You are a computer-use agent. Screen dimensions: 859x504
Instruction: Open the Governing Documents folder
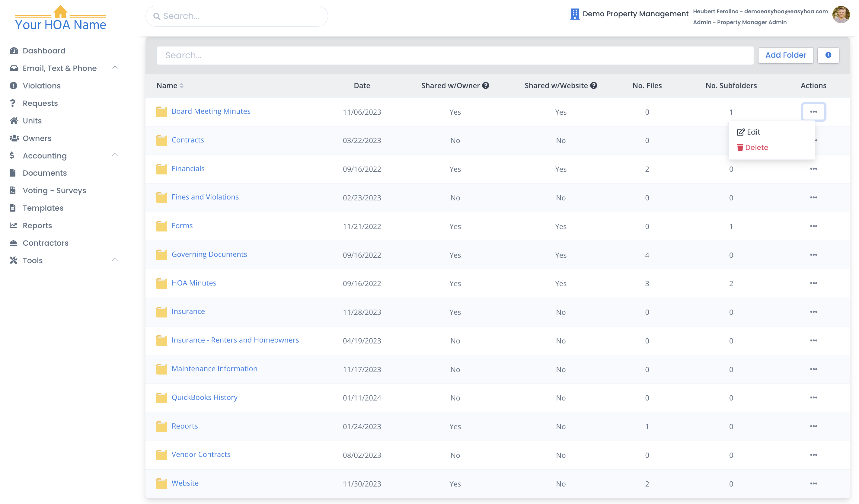click(x=209, y=254)
